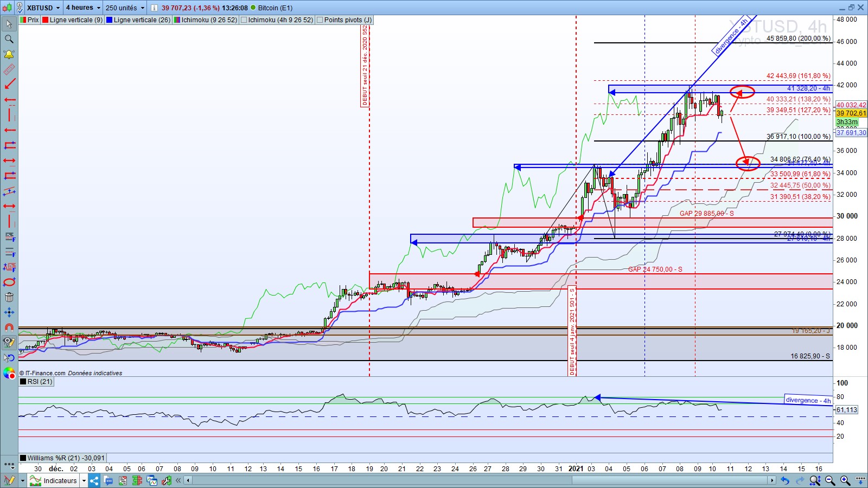Click the trash bin delete-objects icon
868x488 pixels.
[x=9, y=297]
